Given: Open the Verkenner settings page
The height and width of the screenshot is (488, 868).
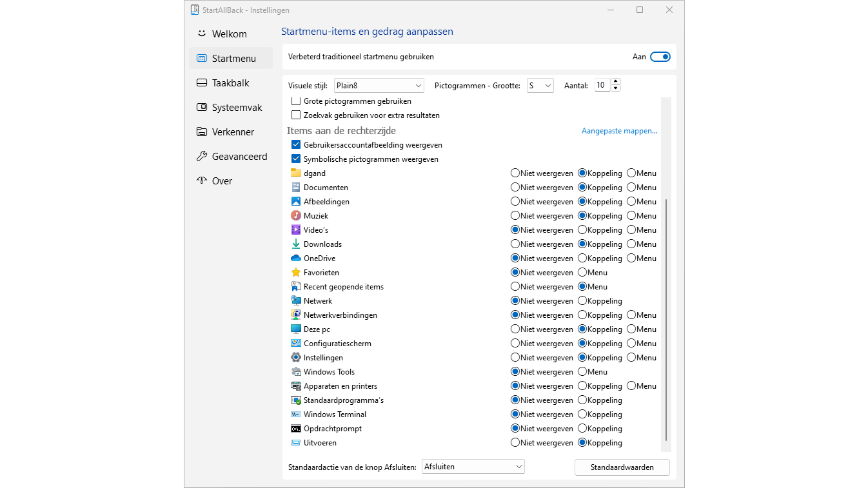Looking at the screenshot, I should [x=233, y=132].
